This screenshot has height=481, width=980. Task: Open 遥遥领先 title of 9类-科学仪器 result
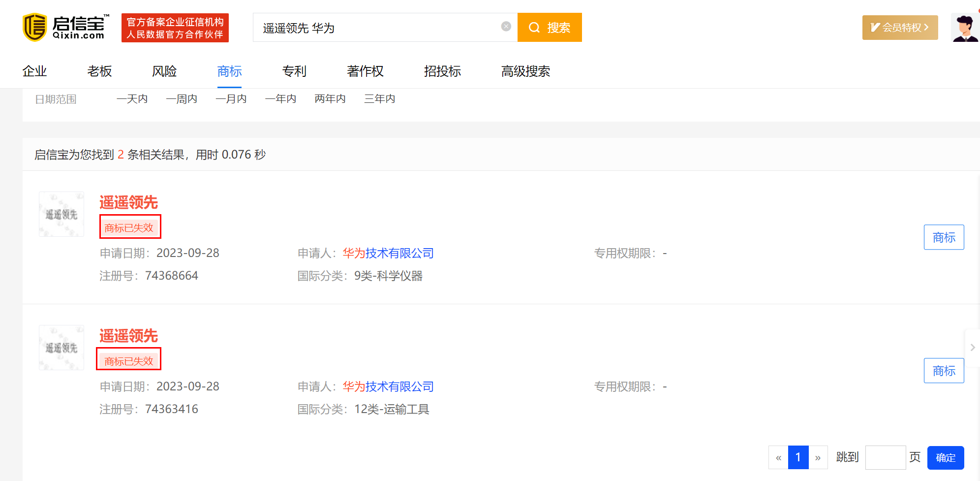coord(128,202)
